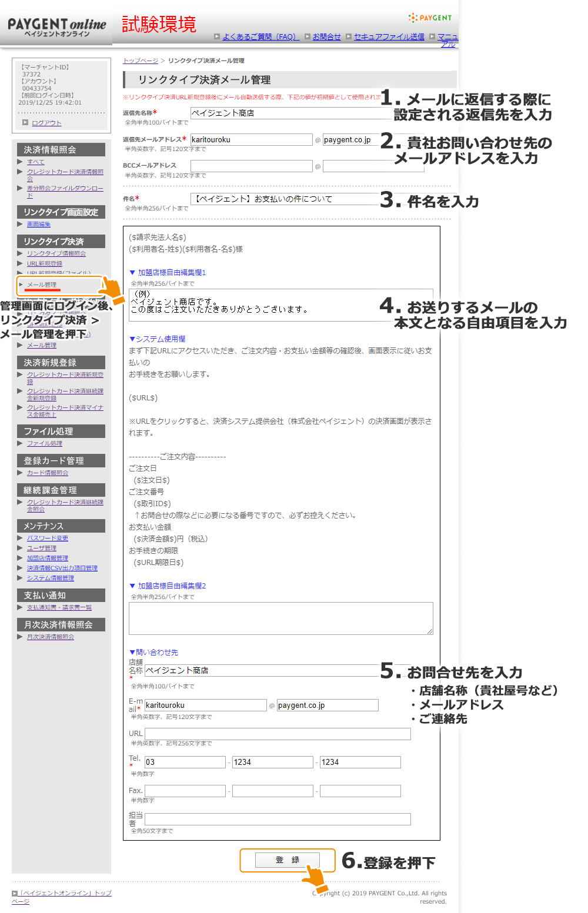The height and width of the screenshot is (913, 588).
Task: Click the PAYGENT online logo
Action: pos(57,28)
